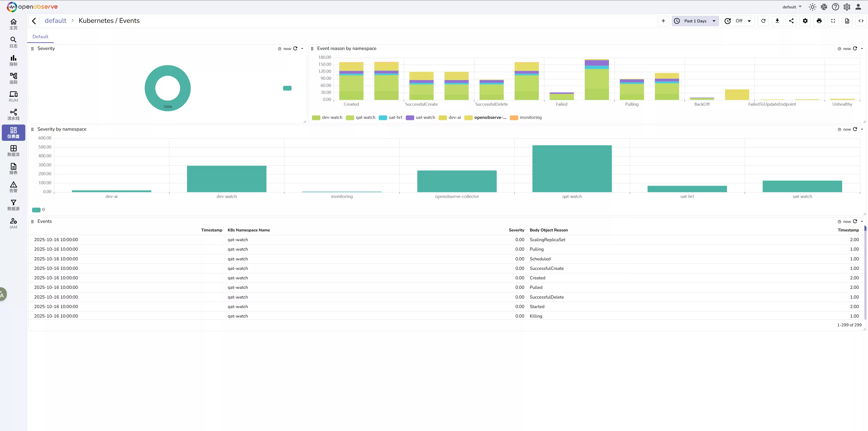Screen dimensions: 868x431
Task: Open the Logs page in sidebar
Action: (x=13, y=42)
